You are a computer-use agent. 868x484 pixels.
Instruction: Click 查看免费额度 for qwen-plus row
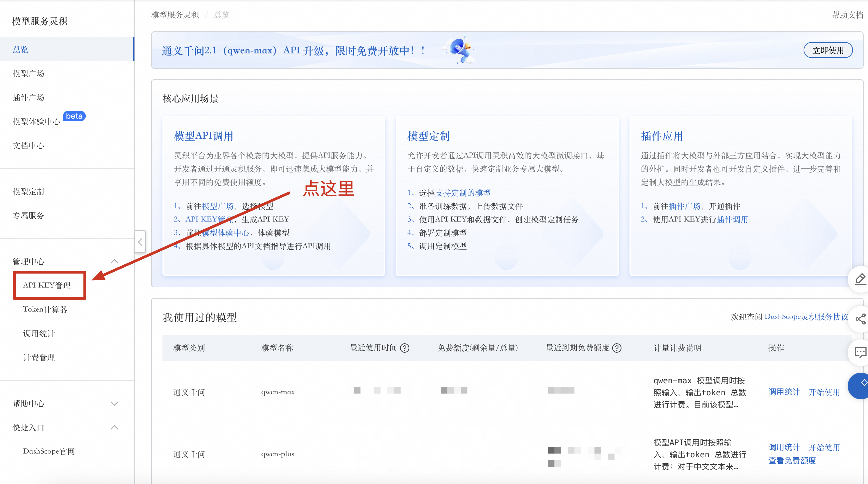pos(792,460)
